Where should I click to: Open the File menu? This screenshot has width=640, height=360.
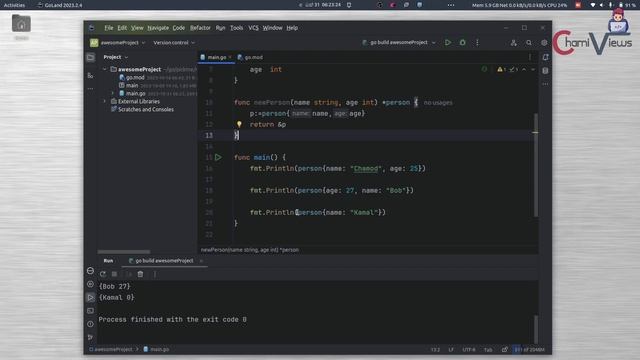(109, 28)
